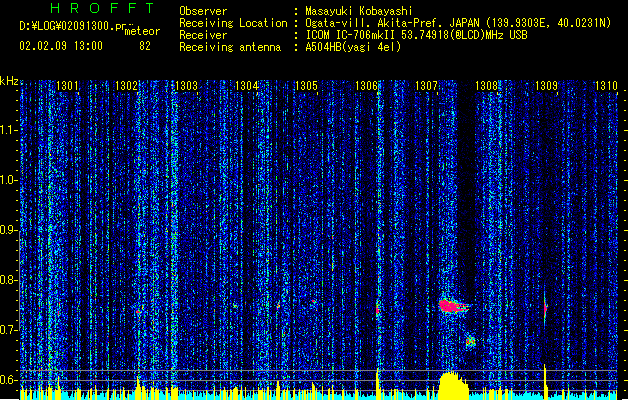Click the small green echo blob below the 1307 echo
629x400 pixels.
(471, 342)
